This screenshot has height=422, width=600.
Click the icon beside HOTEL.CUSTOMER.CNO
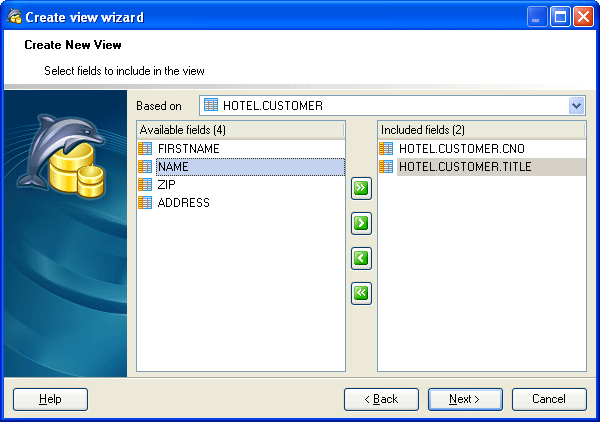pos(387,149)
